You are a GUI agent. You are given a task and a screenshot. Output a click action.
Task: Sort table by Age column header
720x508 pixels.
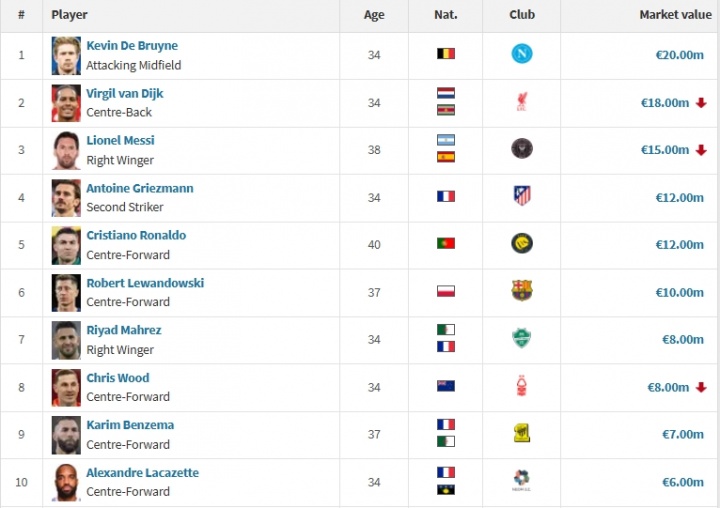(x=374, y=15)
